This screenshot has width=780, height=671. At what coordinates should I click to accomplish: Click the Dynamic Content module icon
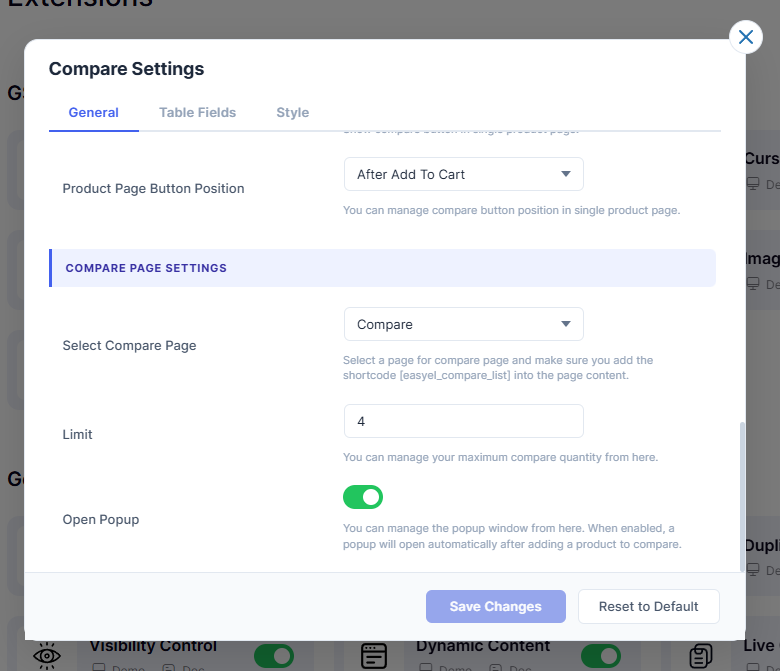373,655
